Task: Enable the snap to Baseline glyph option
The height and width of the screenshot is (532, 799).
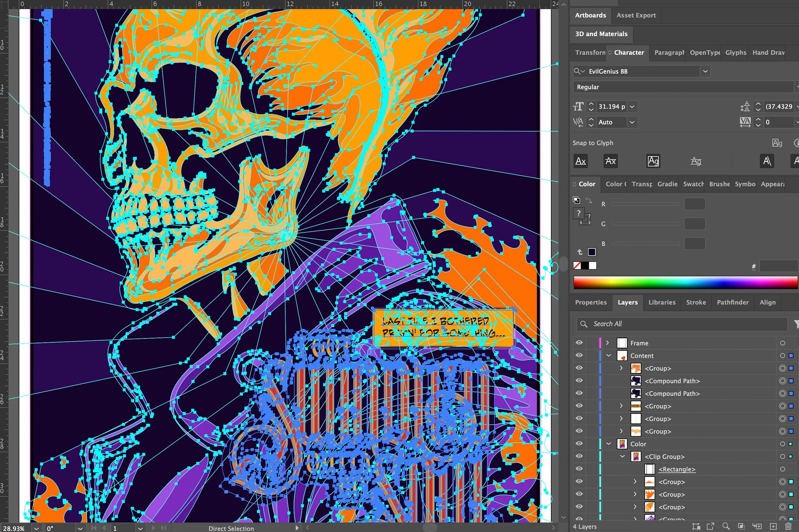Action: (580, 161)
